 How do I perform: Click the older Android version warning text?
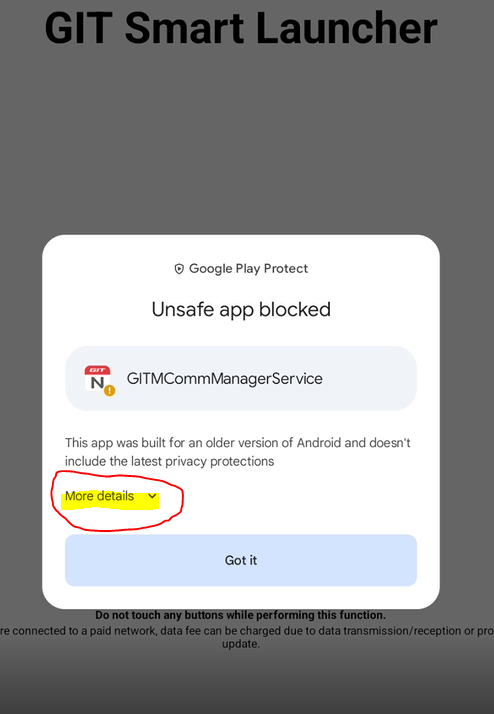(238, 452)
